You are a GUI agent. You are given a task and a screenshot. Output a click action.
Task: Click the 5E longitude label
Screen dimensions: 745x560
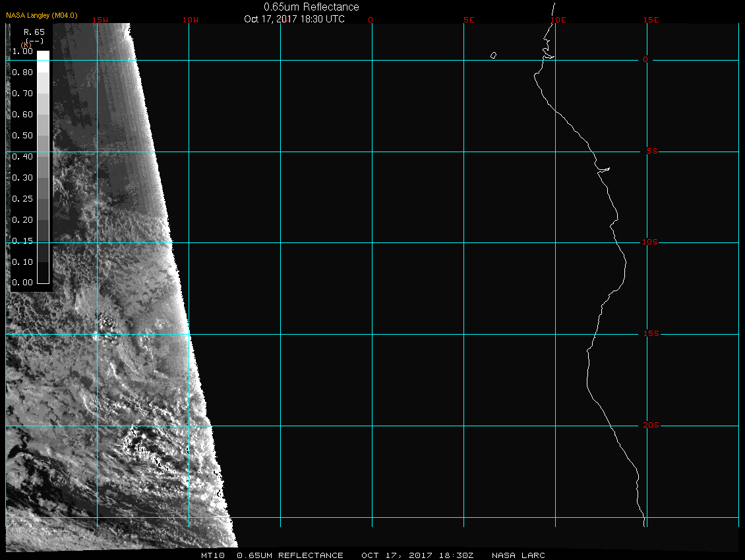point(469,20)
